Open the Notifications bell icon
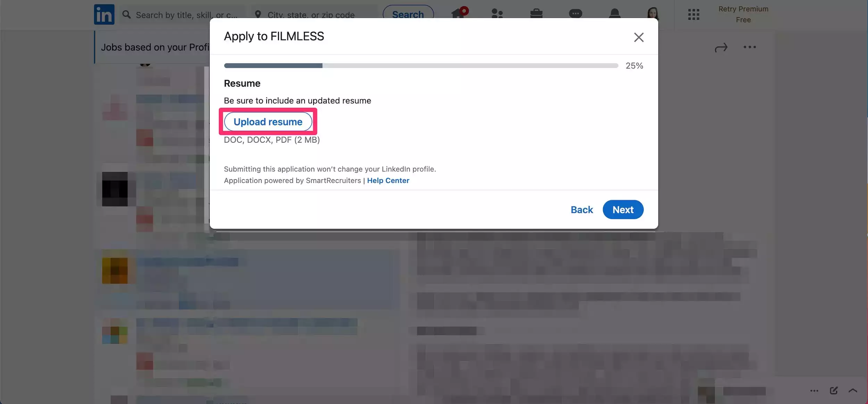The width and height of the screenshot is (868, 404). [615, 14]
